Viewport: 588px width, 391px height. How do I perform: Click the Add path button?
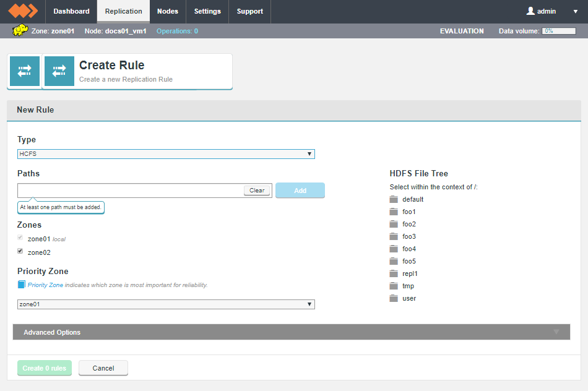pyautogui.click(x=300, y=191)
